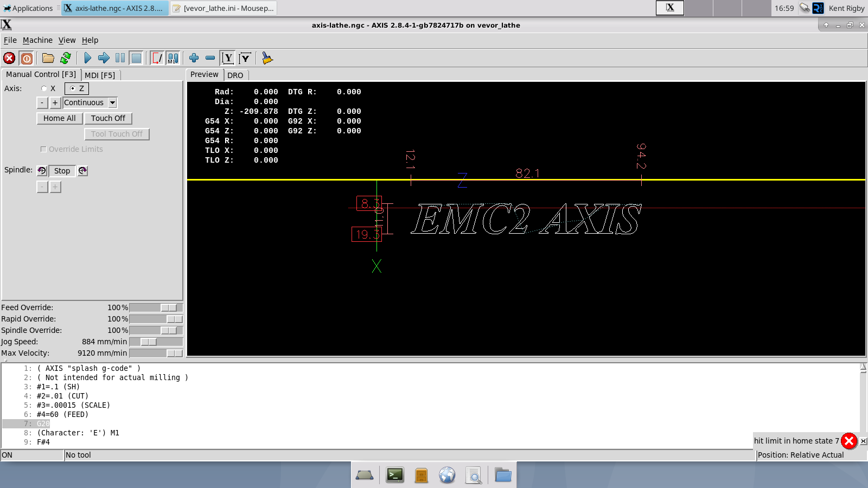Screen dimensions: 868x488
Task: Switch to the DRO tab
Action: click(235, 75)
